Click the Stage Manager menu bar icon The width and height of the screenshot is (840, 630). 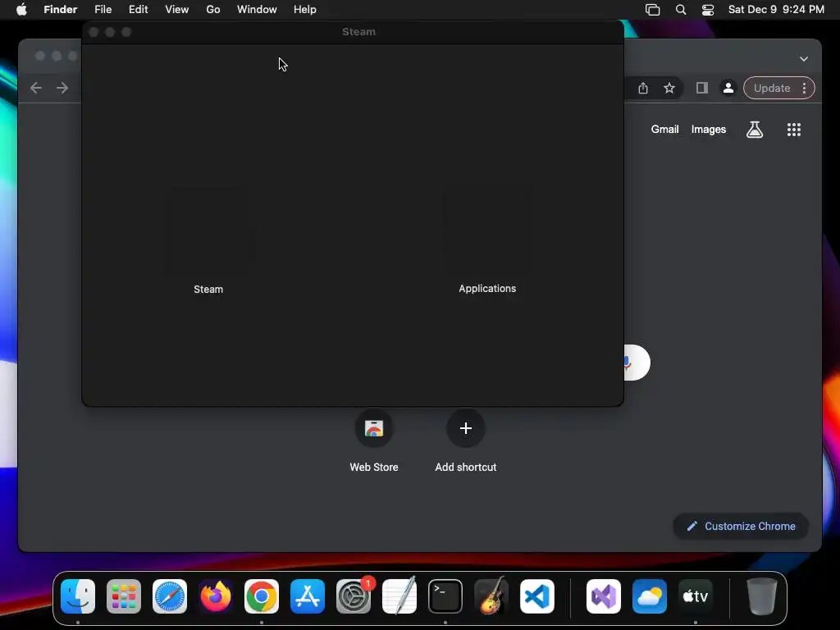(652, 10)
